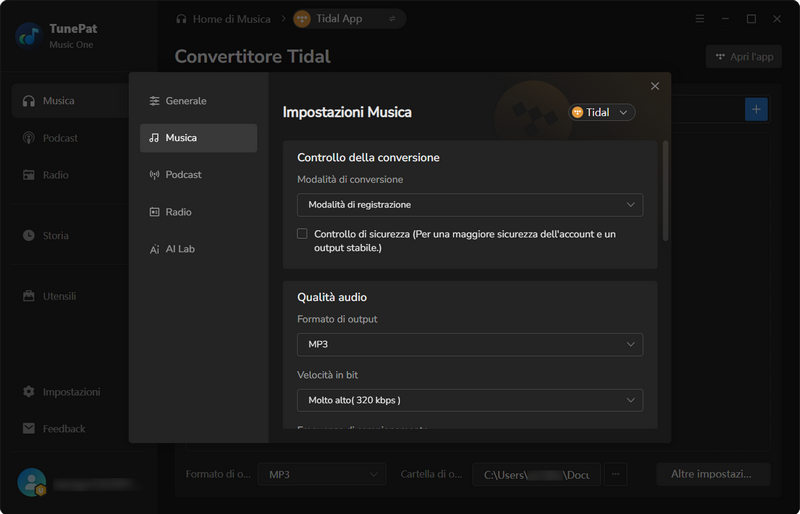The height and width of the screenshot is (514, 800).
Task: Click the Tidal App source switcher
Action: pyautogui.click(x=349, y=19)
